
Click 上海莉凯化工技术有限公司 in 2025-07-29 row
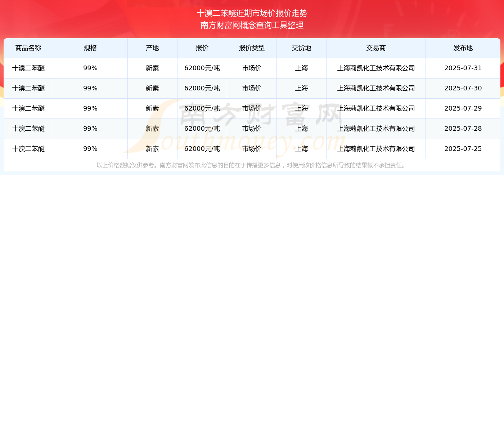pos(376,108)
